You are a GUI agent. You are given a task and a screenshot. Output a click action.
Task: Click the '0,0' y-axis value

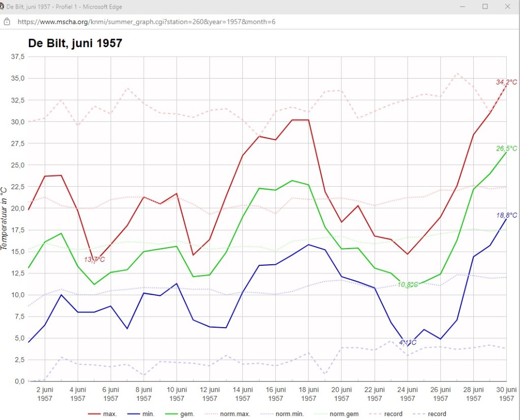coord(19,381)
